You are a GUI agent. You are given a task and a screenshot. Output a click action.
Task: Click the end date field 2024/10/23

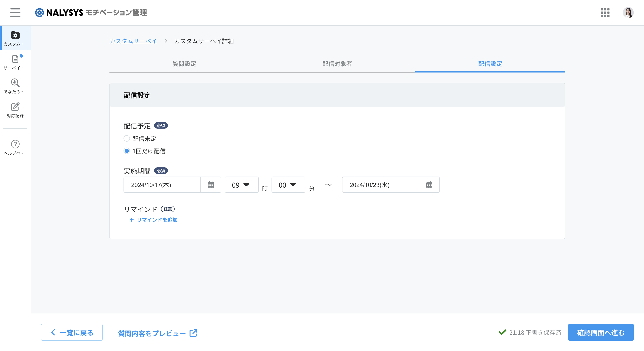(x=381, y=185)
